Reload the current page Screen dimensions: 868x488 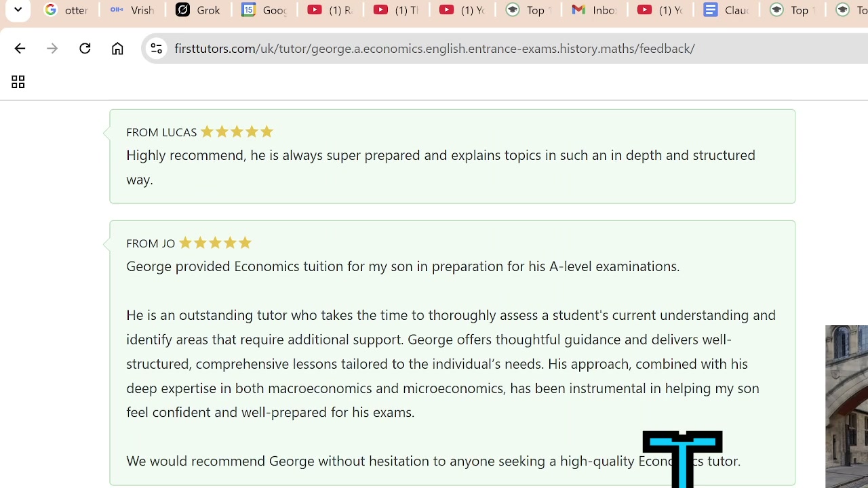click(85, 48)
